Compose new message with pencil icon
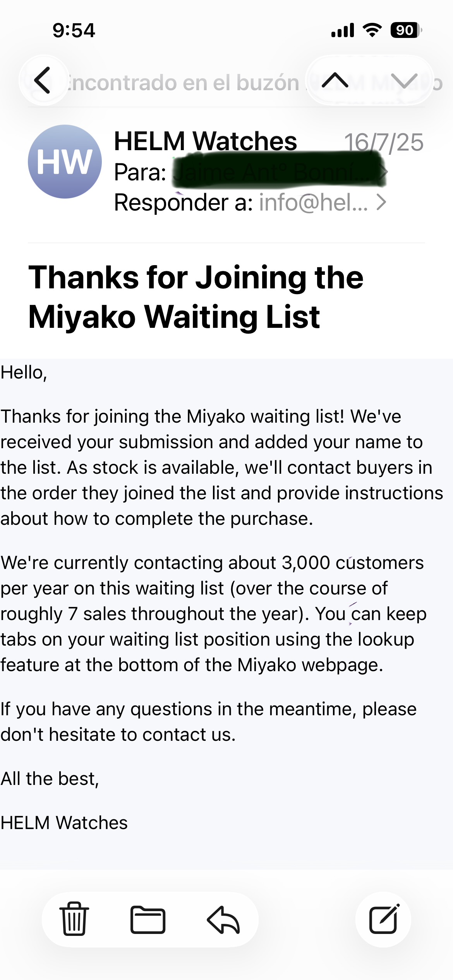This screenshot has width=453, height=980. 384,919
